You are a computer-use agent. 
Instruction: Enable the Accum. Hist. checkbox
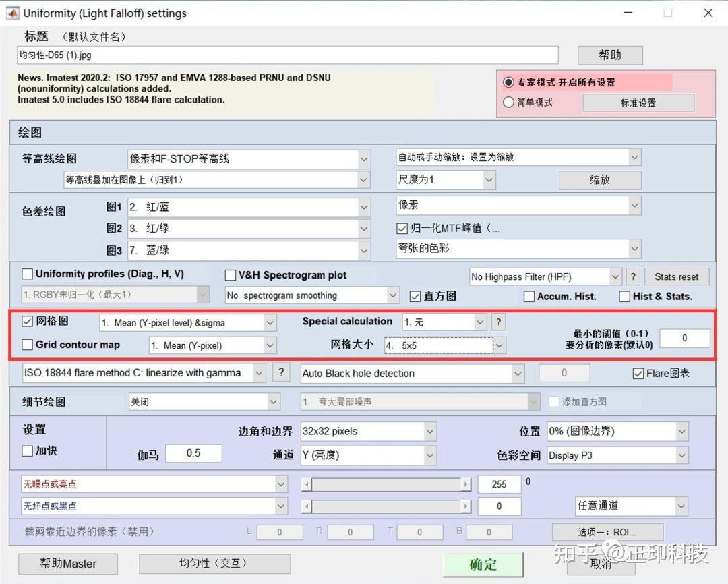click(x=529, y=296)
